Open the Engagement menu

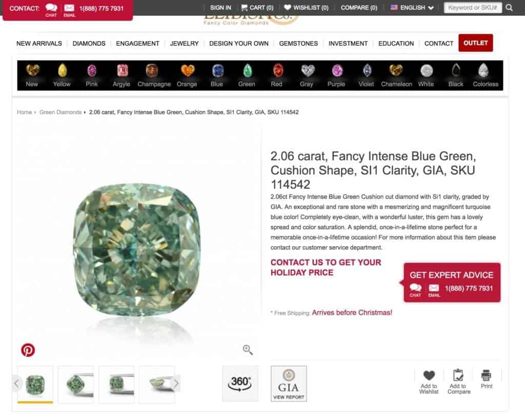(x=137, y=44)
